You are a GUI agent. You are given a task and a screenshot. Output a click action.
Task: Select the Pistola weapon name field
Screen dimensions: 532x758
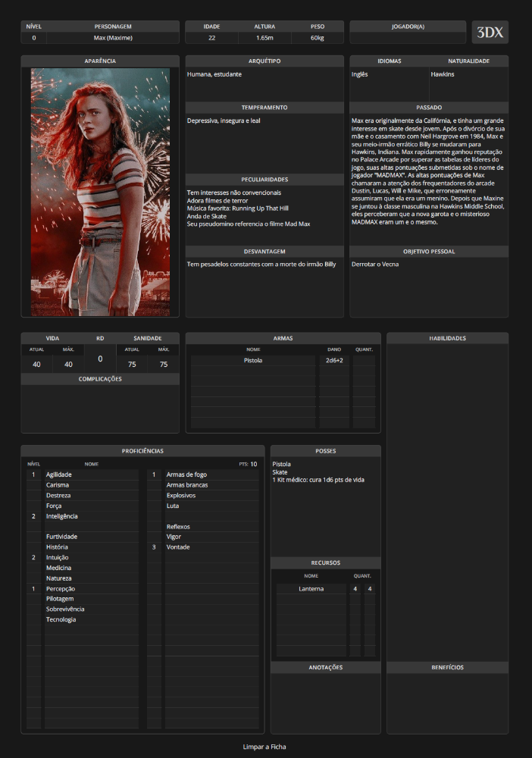click(x=253, y=361)
